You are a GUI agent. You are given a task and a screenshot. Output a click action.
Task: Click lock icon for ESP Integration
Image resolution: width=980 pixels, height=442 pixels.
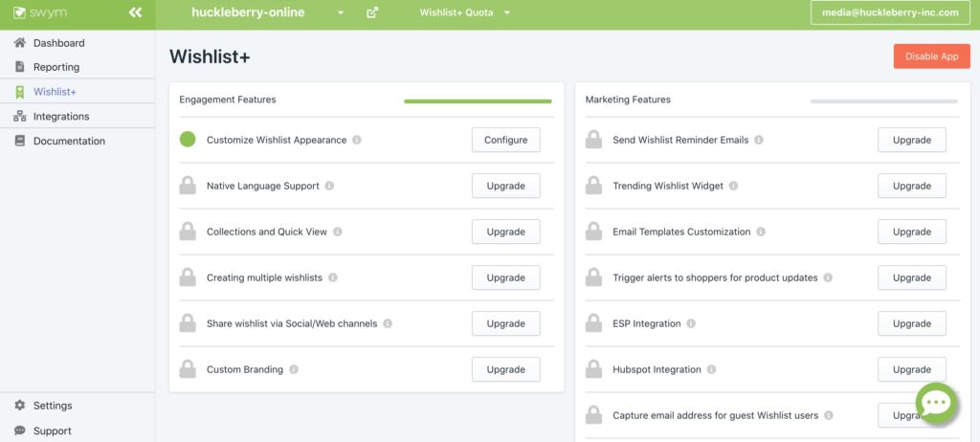point(593,322)
